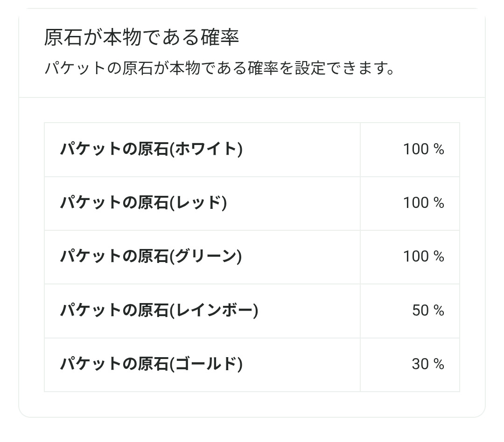Click the divider line below the description
The height and width of the screenshot is (442, 504).
(x=252, y=97)
